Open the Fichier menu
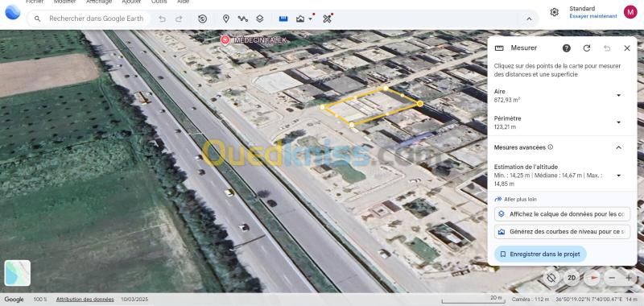Viewport: 644px width, 306px height. (35, 2)
